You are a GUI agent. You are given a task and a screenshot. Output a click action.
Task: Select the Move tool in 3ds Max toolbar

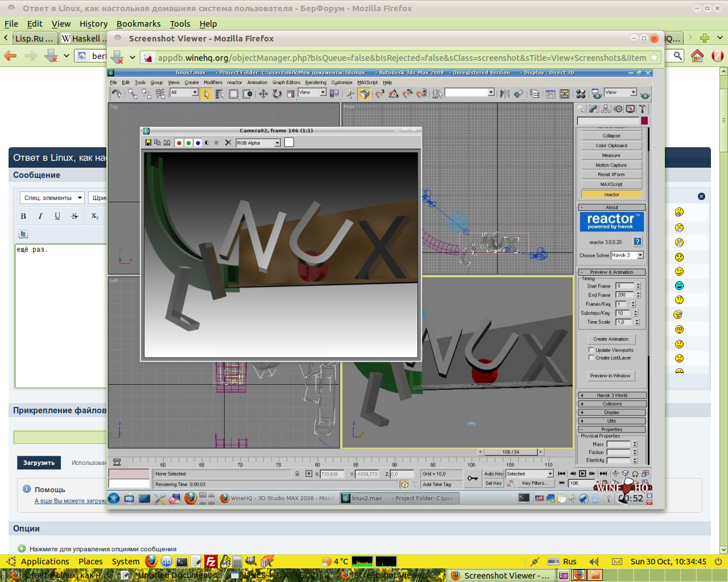pyautogui.click(x=263, y=94)
